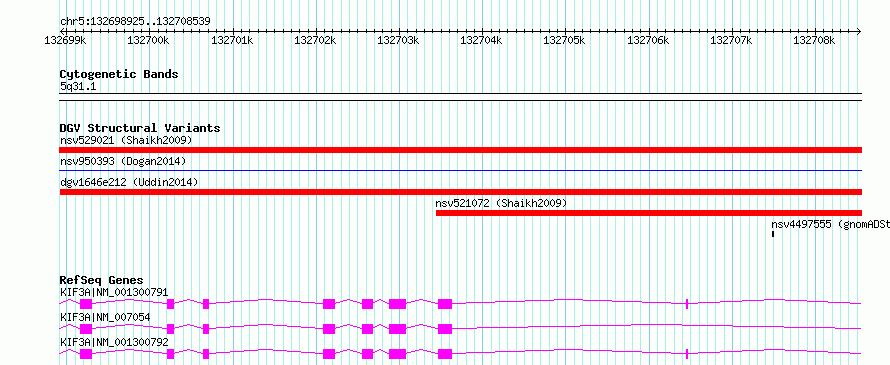Click widest exon block of NM_001300791 transcript

click(x=397, y=304)
